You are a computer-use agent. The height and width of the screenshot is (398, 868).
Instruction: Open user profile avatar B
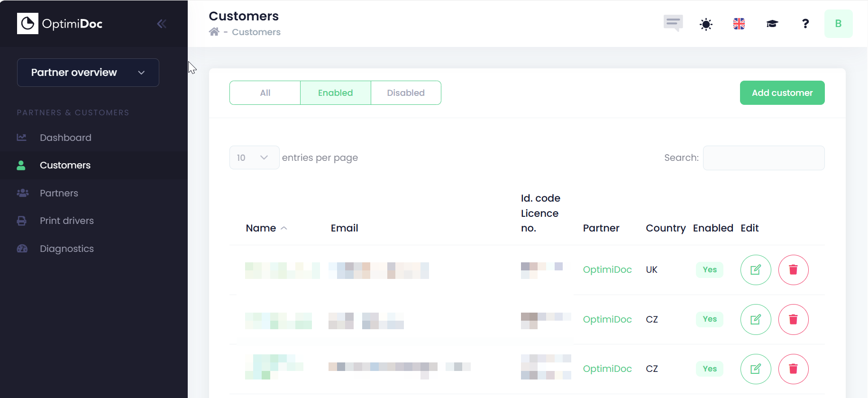pos(838,24)
